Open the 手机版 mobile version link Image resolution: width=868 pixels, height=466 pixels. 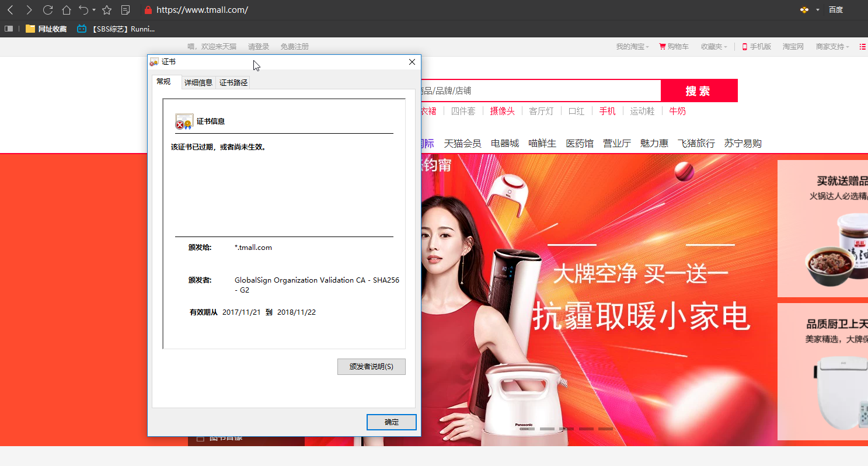(x=757, y=47)
